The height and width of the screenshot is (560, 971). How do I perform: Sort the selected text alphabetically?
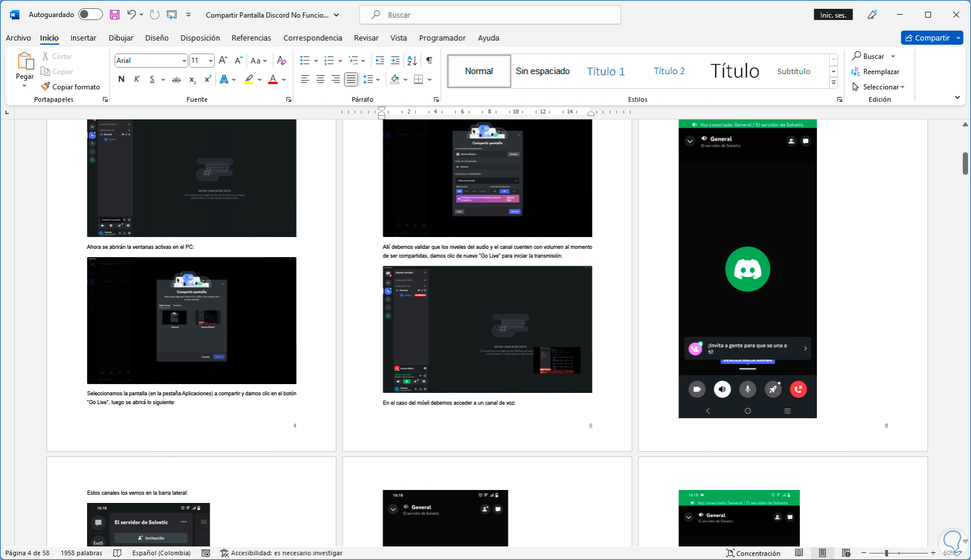point(412,61)
